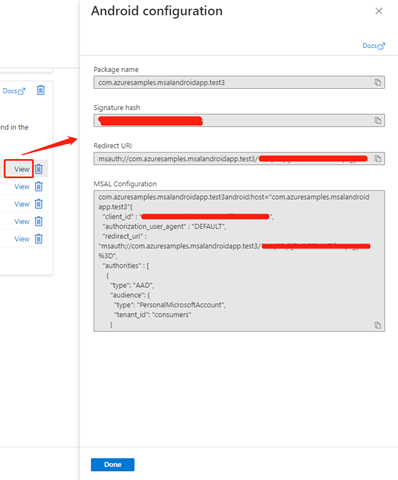Click the "tenant_id": "consumers" line
Screen dimensions: 398x480
tap(152, 315)
